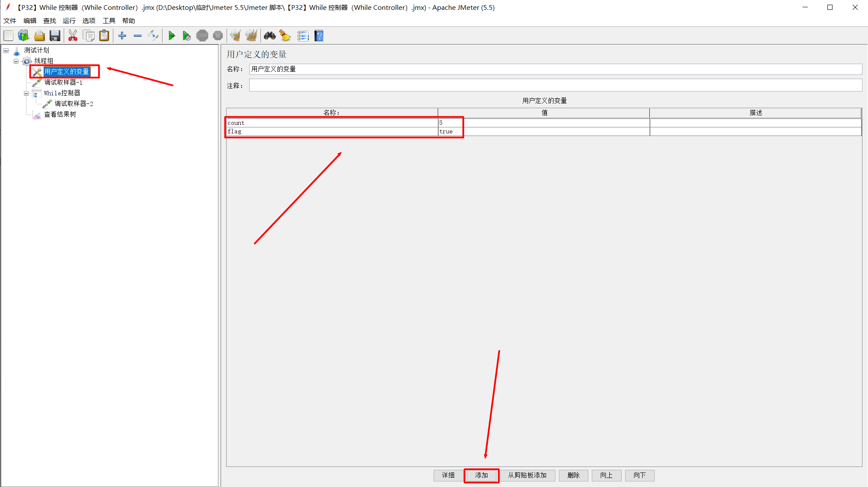
Task: Click the Paste toolbar icon
Action: click(104, 35)
